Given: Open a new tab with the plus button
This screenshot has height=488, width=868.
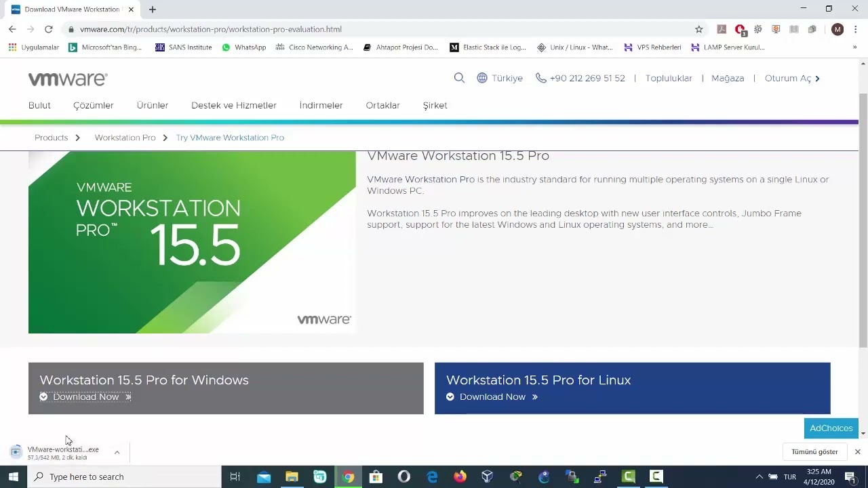Looking at the screenshot, I should [153, 9].
